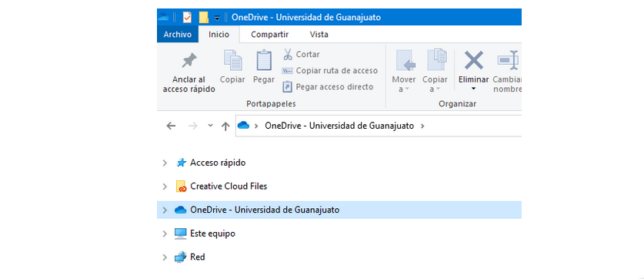Go up one folder level arrow
This screenshot has height=279, width=644.
tap(225, 126)
